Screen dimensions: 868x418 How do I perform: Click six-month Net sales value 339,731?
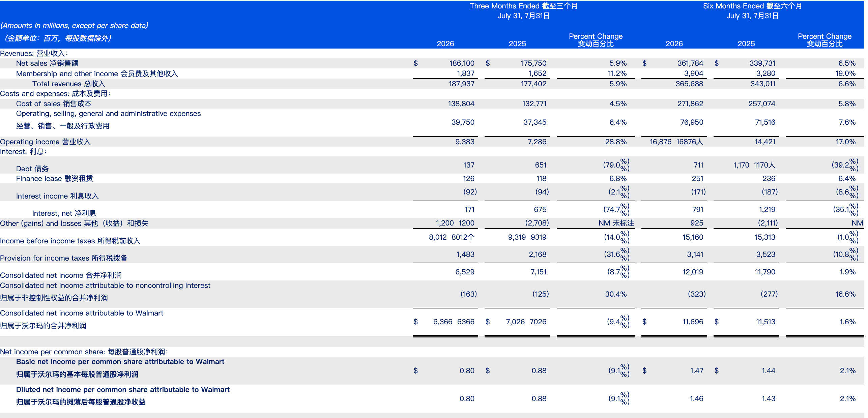pos(762,63)
